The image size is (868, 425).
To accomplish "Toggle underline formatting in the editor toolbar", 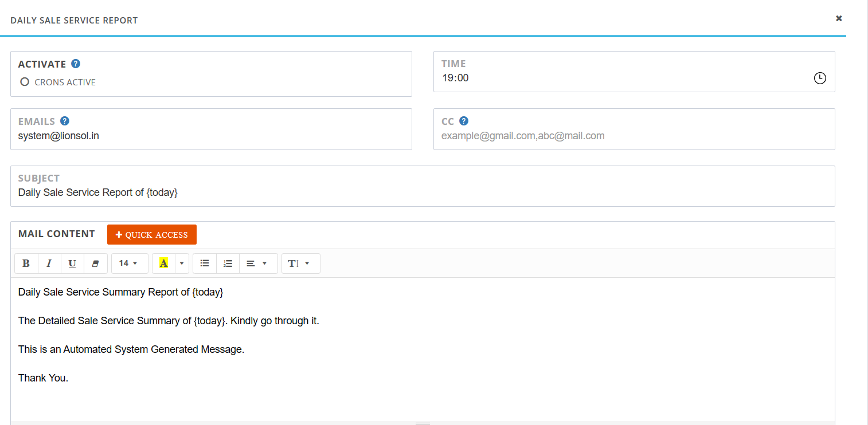I will 72,263.
